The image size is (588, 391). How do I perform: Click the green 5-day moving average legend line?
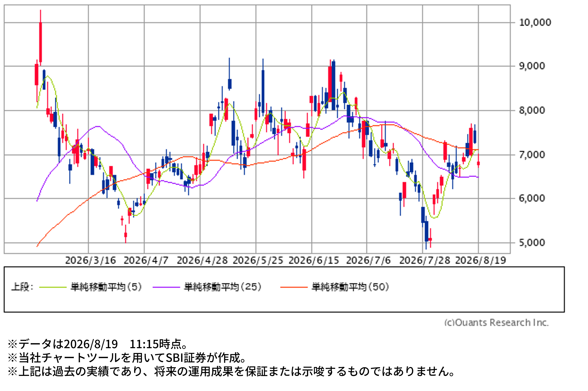[53, 287]
